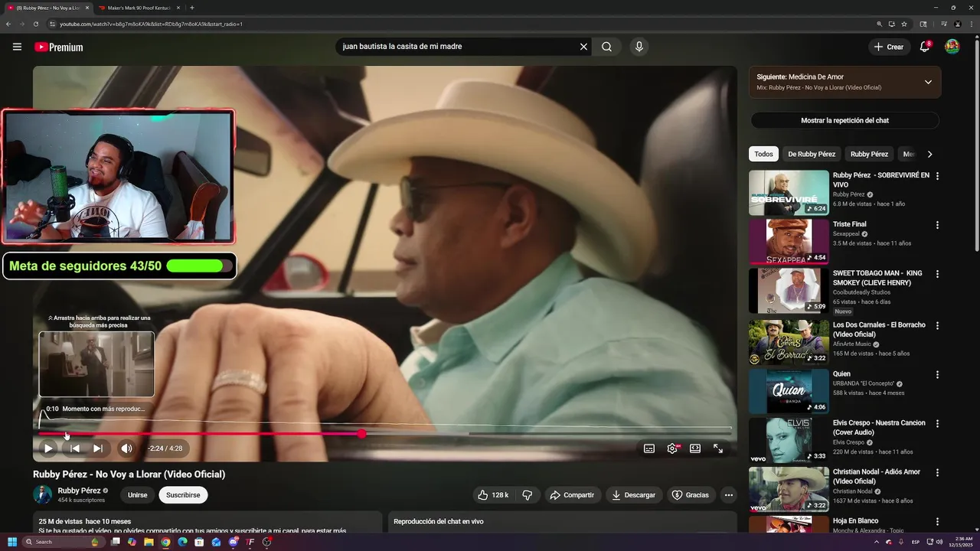This screenshot has height=551, width=980.
Task: Click the Descargar button
Action: (x=633, y=495)
